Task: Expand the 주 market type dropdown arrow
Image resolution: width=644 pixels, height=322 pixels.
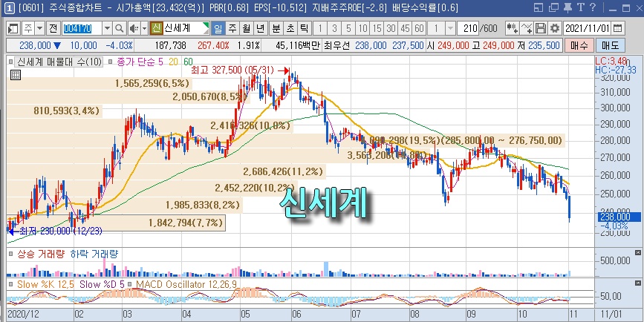Action: [x=40, y=28]
